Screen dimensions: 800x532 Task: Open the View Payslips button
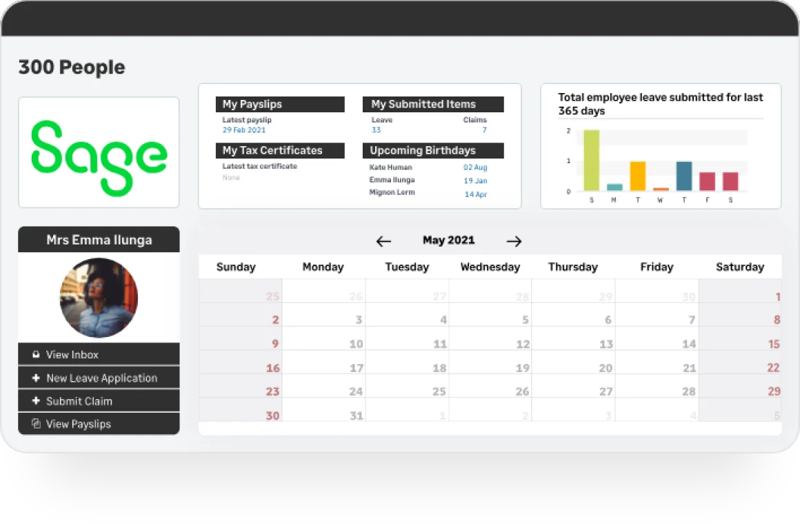point(99,423)
